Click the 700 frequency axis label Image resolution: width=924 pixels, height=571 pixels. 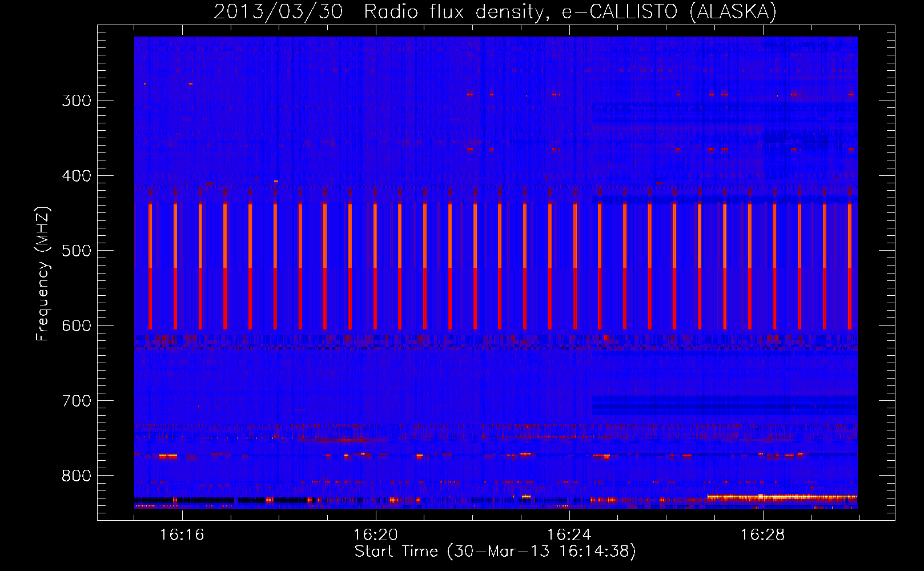[76, 401]
